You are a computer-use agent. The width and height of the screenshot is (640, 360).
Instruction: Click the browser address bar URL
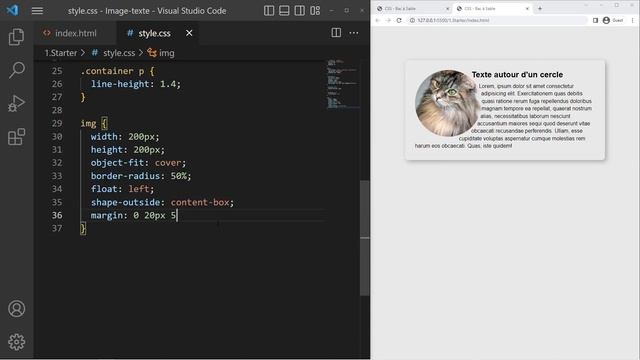coord(453,20)
